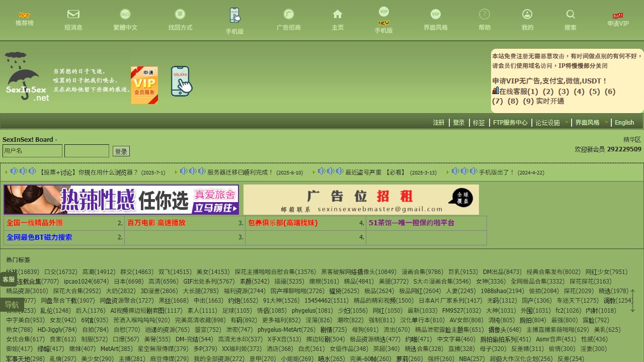Open floating 客服 side button
Screen dimensions: 644x362
tap(9, 280)
